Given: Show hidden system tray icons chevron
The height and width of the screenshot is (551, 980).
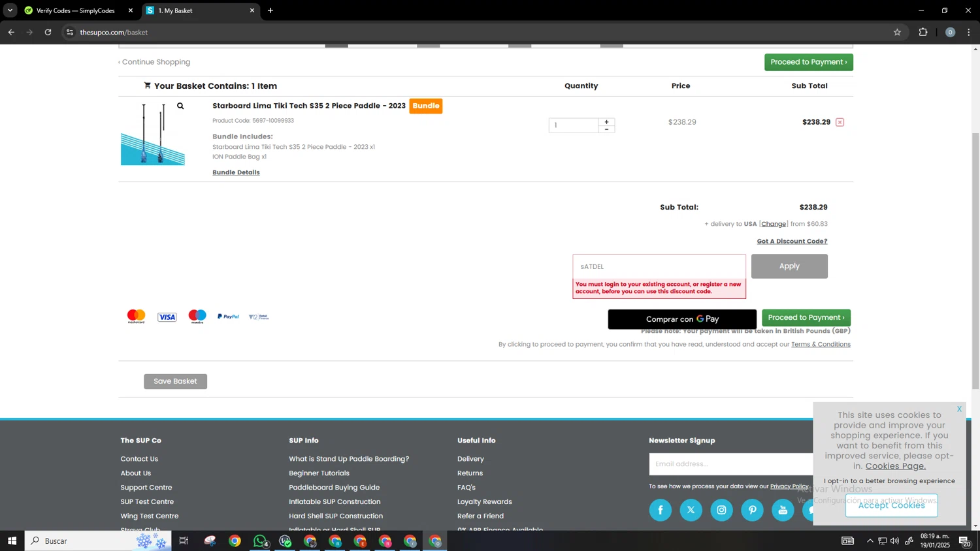Looking at the screenshot, I should pos(870,541).
